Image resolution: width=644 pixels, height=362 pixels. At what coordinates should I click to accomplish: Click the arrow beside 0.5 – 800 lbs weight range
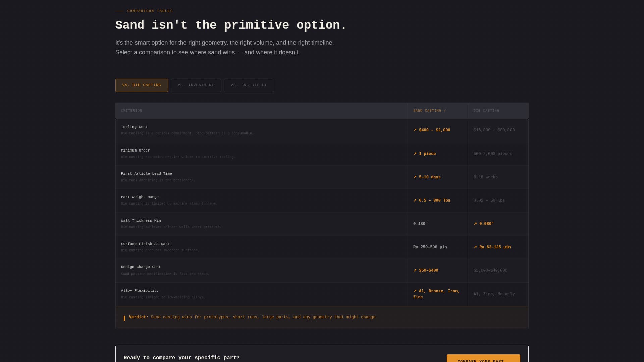pyautogui.click(x=415, y=200)
